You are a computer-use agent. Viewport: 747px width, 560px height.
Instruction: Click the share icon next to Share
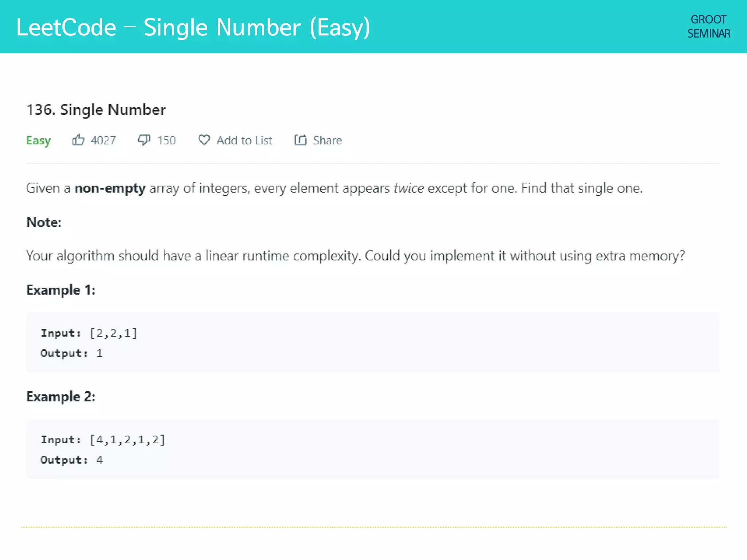click(301, 140)
